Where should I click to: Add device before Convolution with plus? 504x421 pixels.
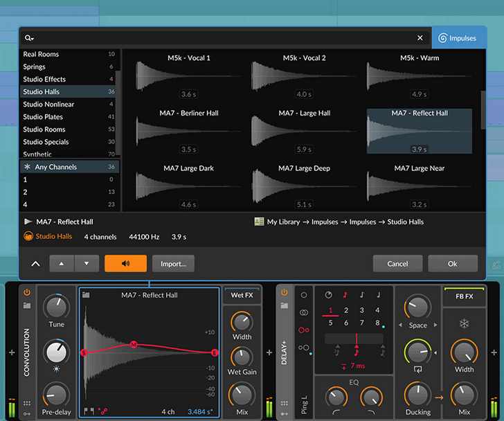coord(12,352)
